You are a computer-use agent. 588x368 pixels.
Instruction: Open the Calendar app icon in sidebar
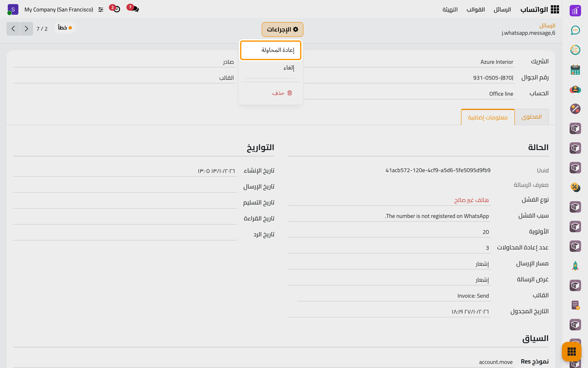tap(575, 70)
